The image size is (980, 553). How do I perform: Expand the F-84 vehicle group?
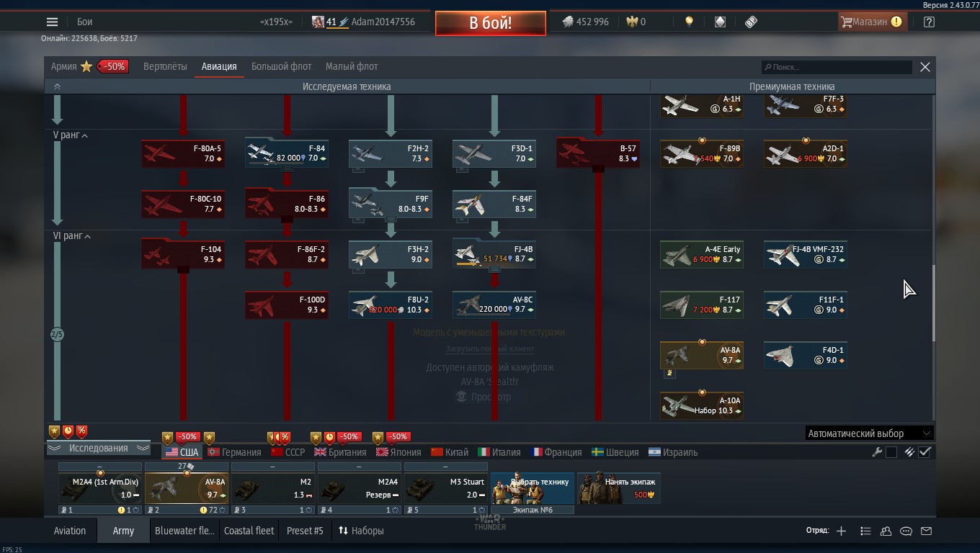287,169
